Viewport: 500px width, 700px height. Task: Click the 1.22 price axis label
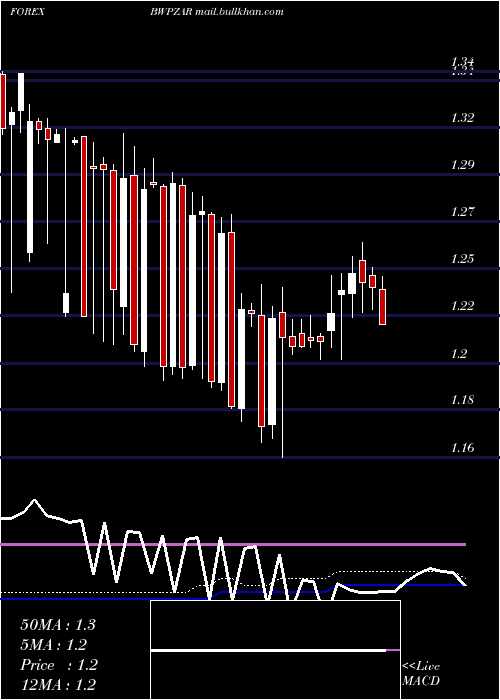(x=462, y=306)
